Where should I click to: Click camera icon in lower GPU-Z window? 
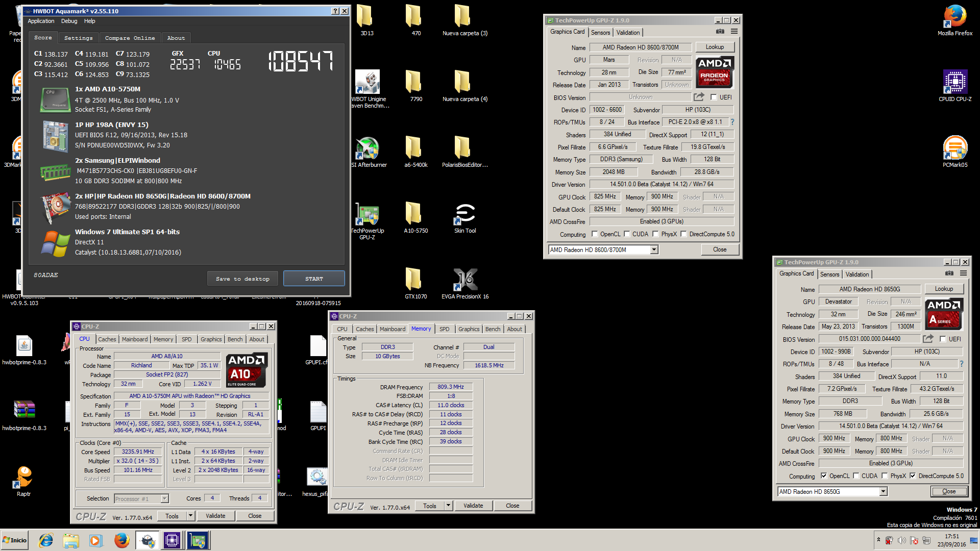(949, 273)
